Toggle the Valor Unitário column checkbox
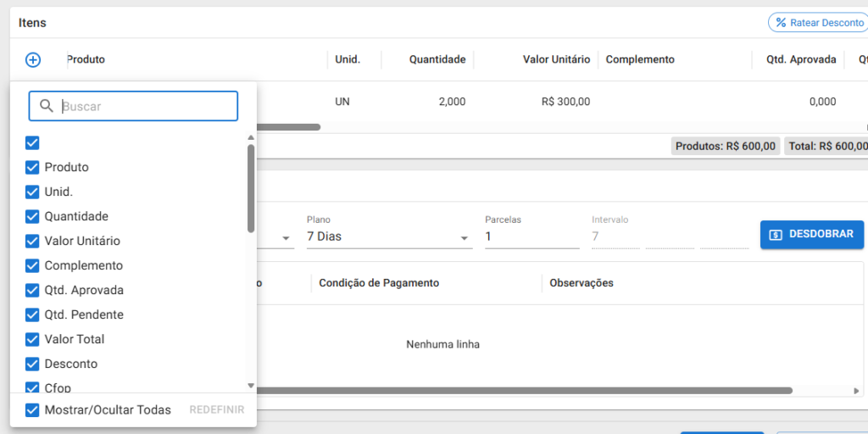The width and height of the screenshot is (868, 434). 32,242
